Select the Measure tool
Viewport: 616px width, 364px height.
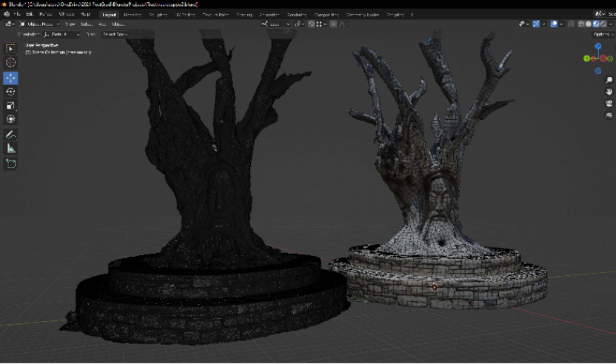click(10, 149)
